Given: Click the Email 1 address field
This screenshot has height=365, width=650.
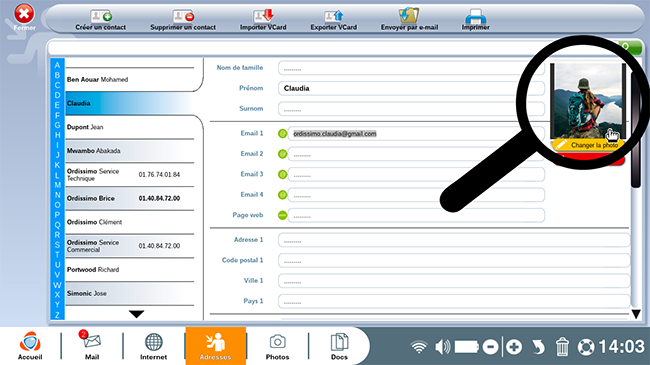Looking at the screenshot, I should point(416,134).
